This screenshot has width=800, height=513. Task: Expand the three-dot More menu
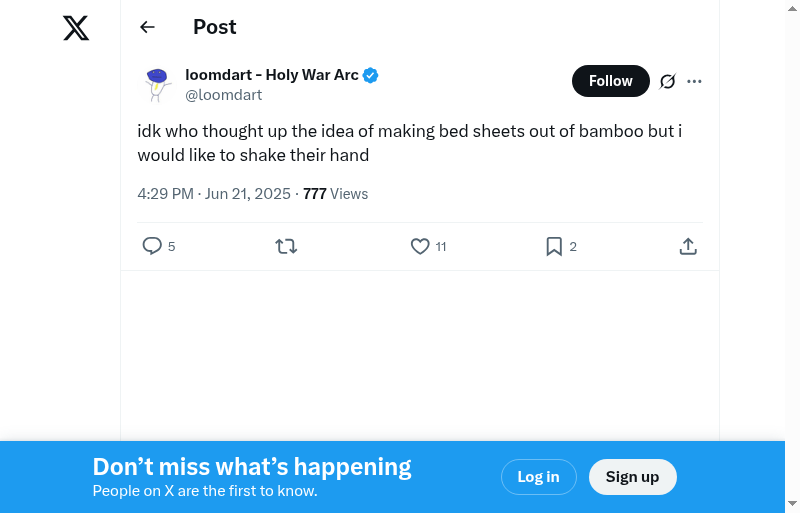[695, 81]
